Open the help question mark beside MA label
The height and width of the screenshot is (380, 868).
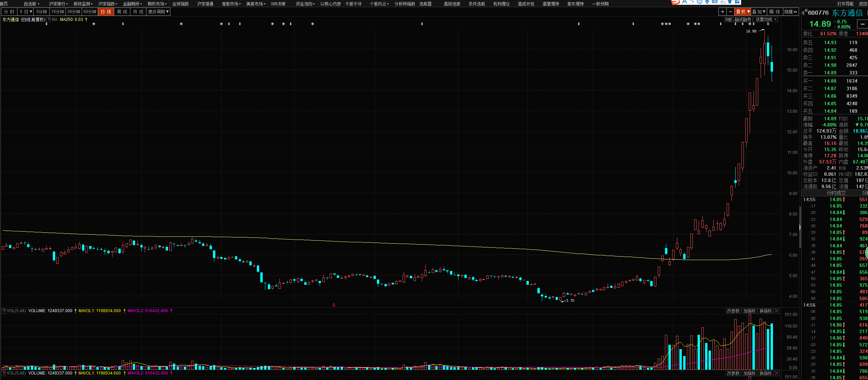pyautogui.click(x=49, y=20)
